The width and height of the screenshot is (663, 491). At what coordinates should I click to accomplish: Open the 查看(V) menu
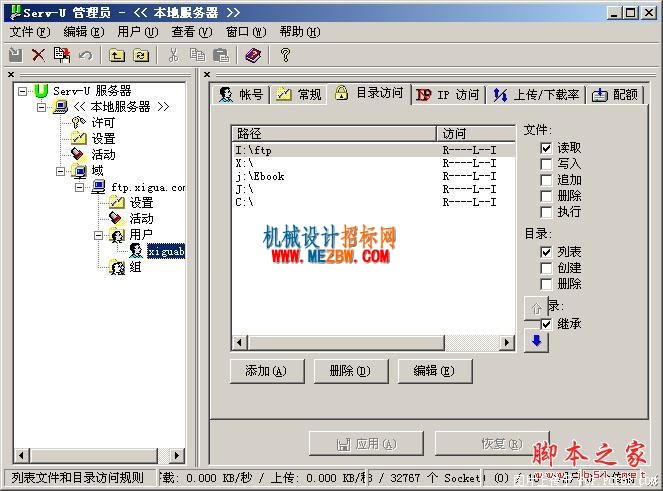(x=192, y=32)
